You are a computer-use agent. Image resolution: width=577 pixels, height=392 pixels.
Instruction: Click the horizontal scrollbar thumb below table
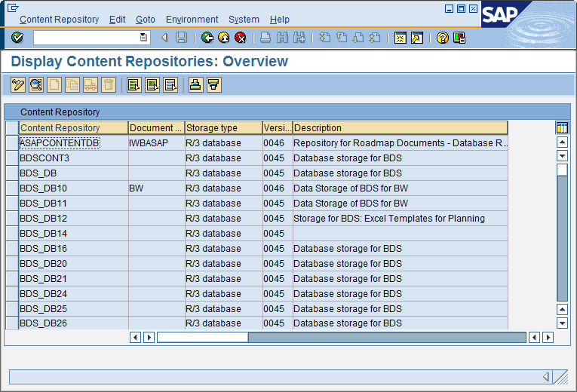[x=202, y=338]
